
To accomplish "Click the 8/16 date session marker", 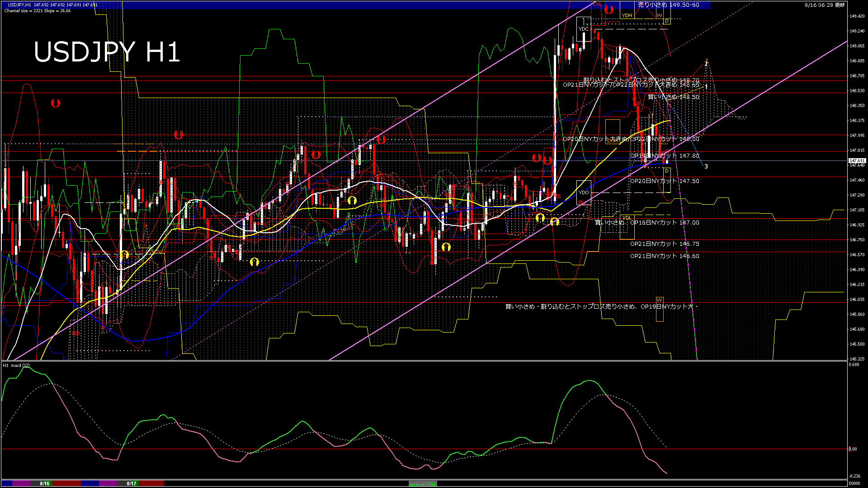I will 44,483.
